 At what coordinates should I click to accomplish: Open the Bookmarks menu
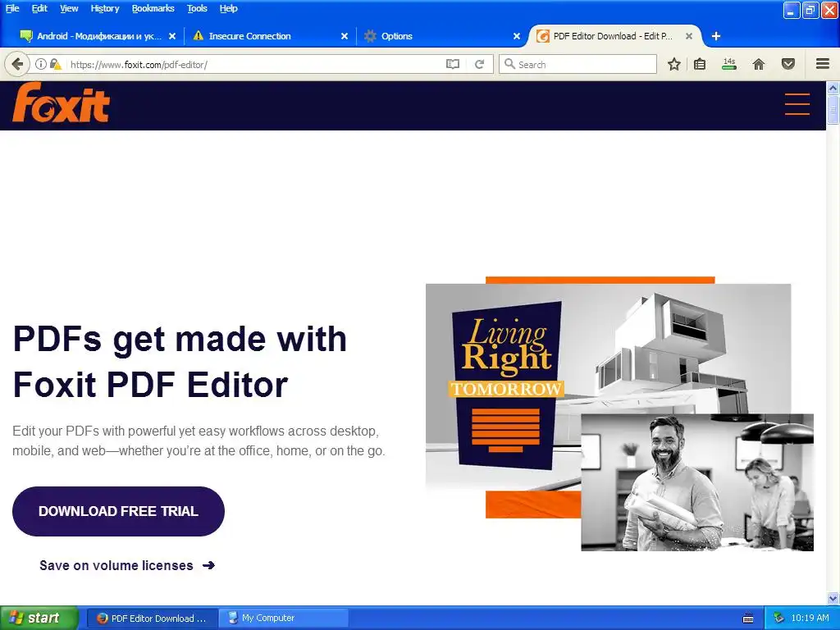pyautogui.click(x=153, y=8)
